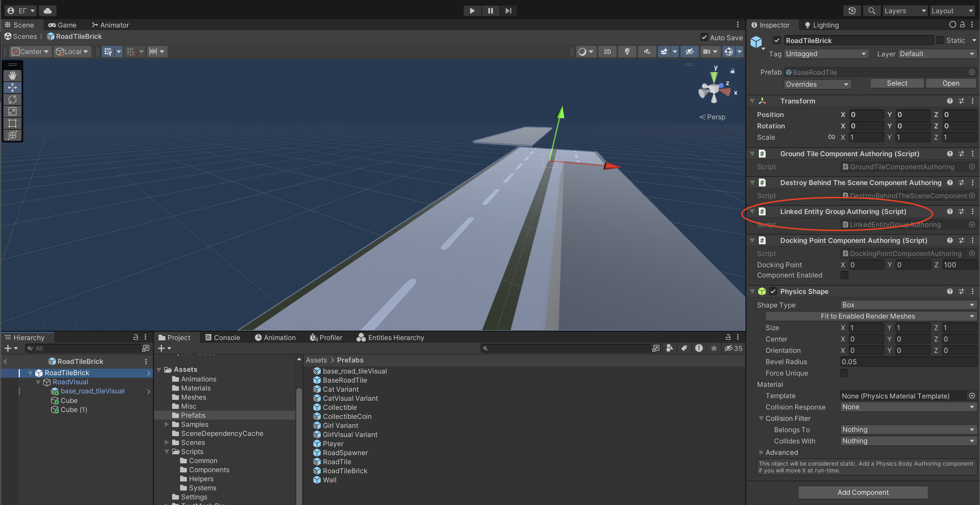Select the Rotate tool
980x505 pixels.
point(12,99)
